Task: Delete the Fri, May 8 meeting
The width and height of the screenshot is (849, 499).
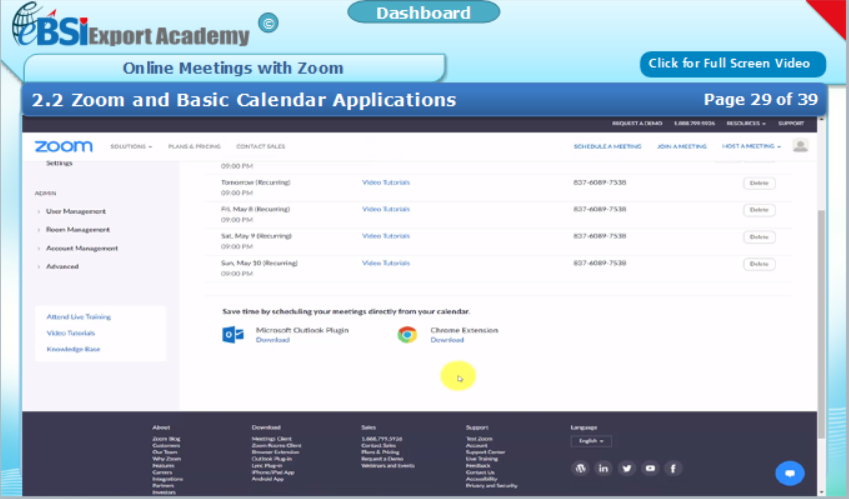Action: pos(759,210)
